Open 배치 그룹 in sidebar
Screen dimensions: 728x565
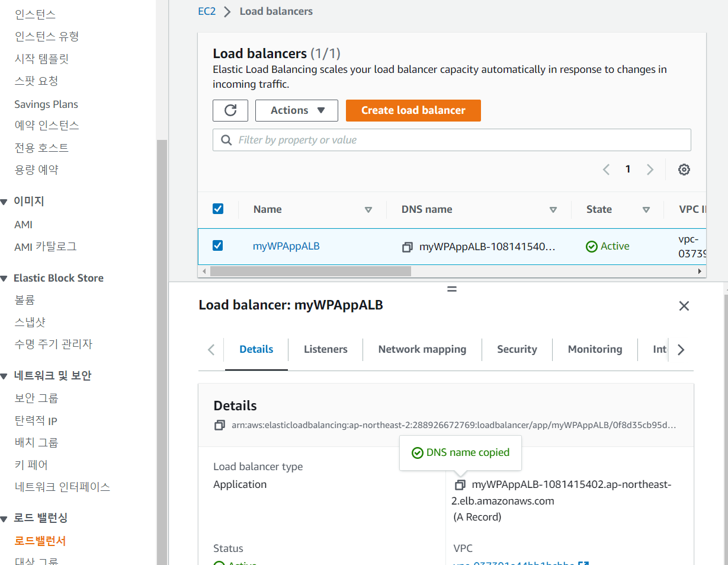pyautogui.click(x=37, y=443)
